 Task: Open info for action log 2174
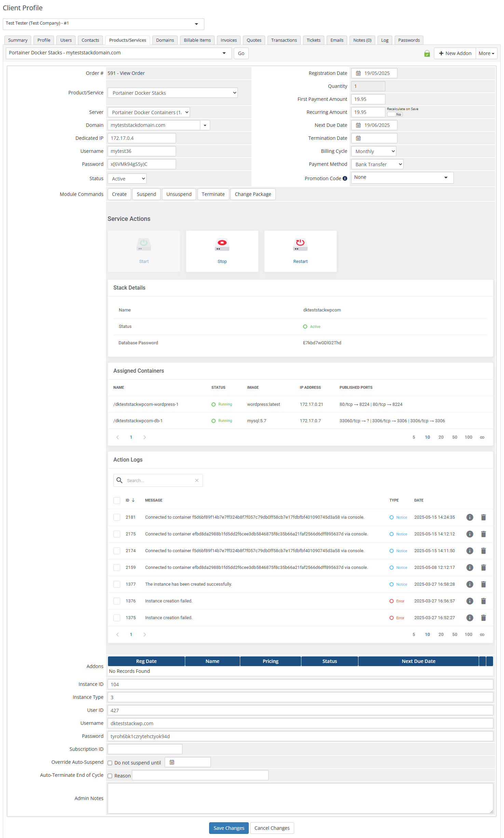[x=470, y=551]
